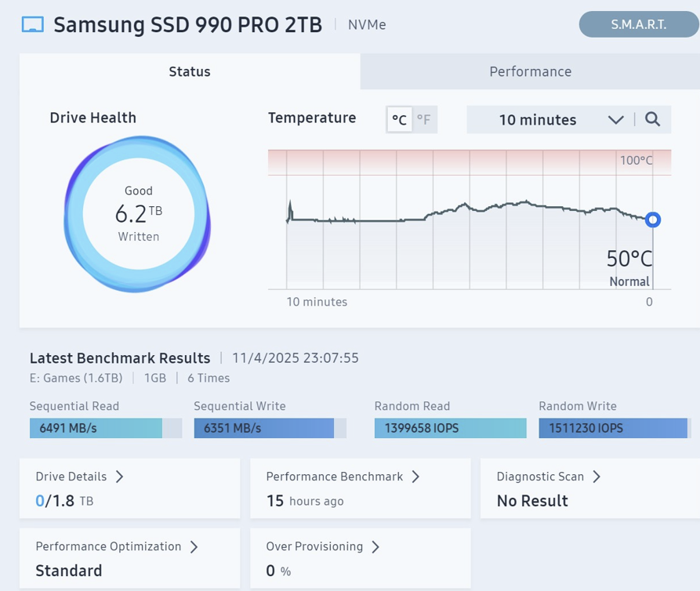700x591 pixels.
Task: Switch to the Performance tab
Action: point(530,71)
